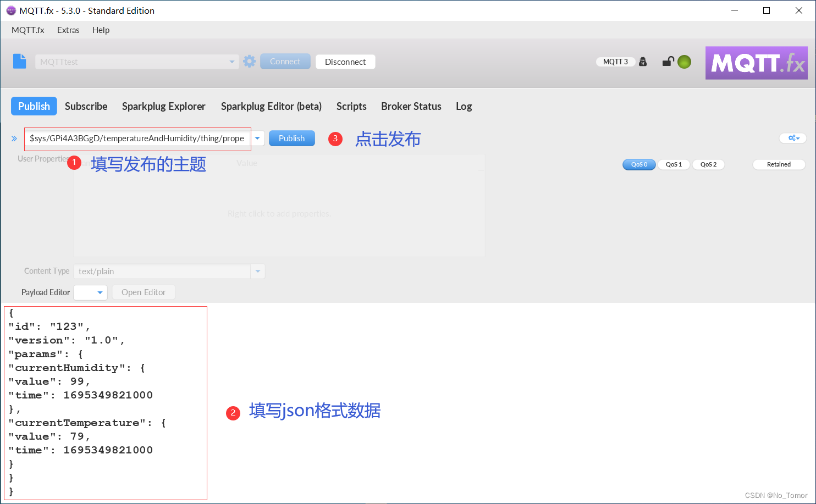Switch to the Subscribe tab
Image resolution: width=816 pixels, height=504 pixels.
pyautogui.click(x=86, y=106)
